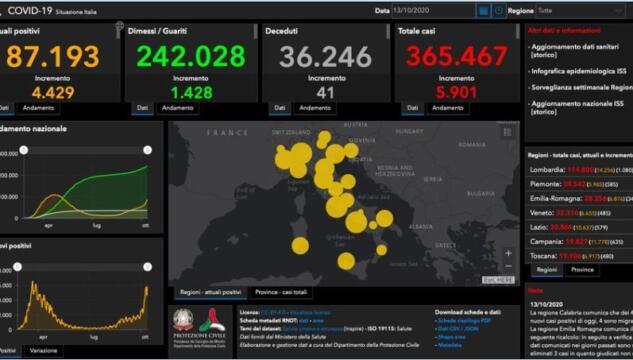Click right handle of nuovi positivi slider
The image size is (633, 360).
147,267
